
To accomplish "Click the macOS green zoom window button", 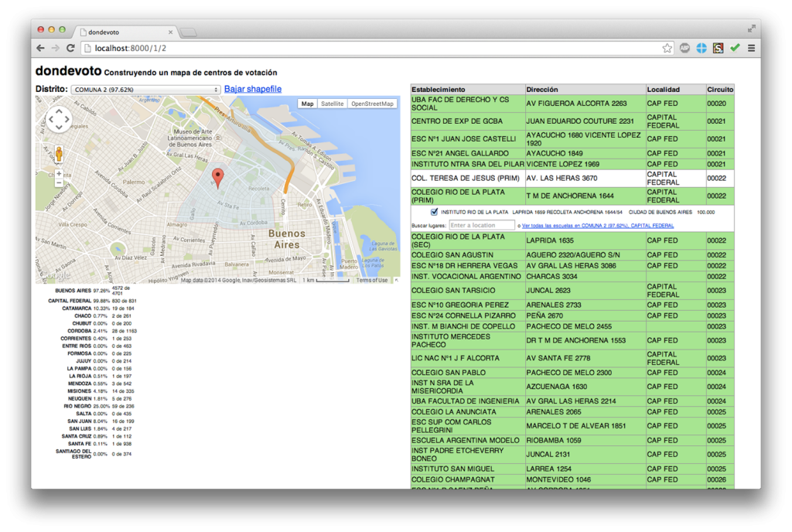I will coord(62,29).
